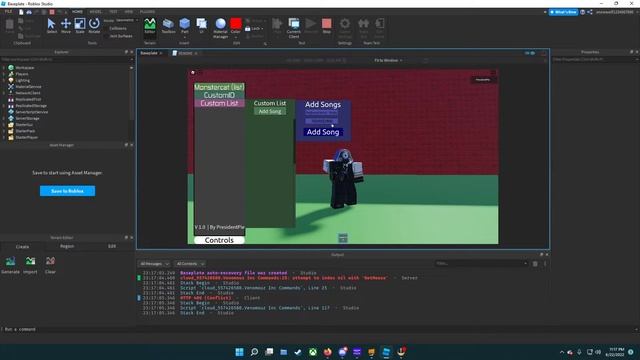Open the Toolbox panel
Viewport: 640px width, 360px height.
point(168,26)
